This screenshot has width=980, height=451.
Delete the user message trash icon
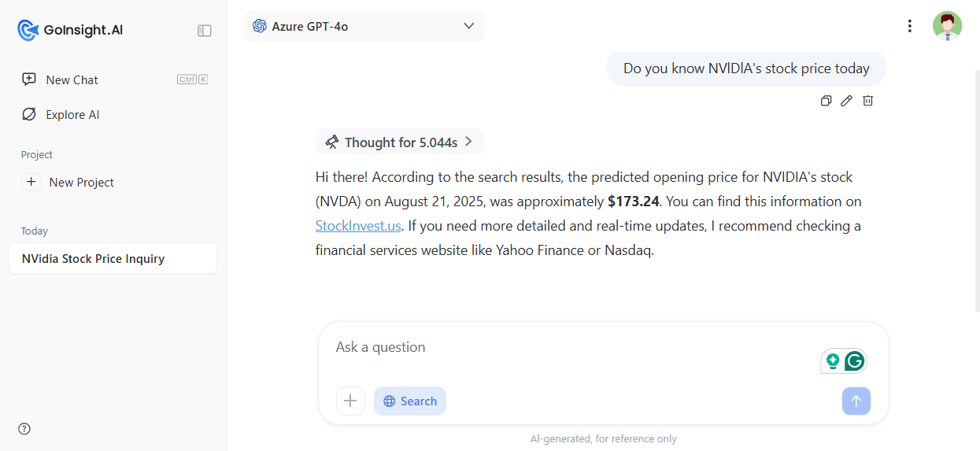[x=867, y=101]
